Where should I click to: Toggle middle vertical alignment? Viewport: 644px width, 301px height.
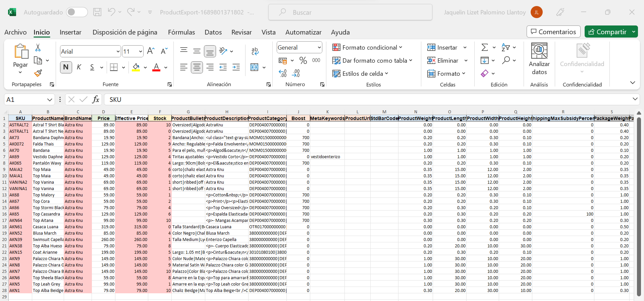197,51
